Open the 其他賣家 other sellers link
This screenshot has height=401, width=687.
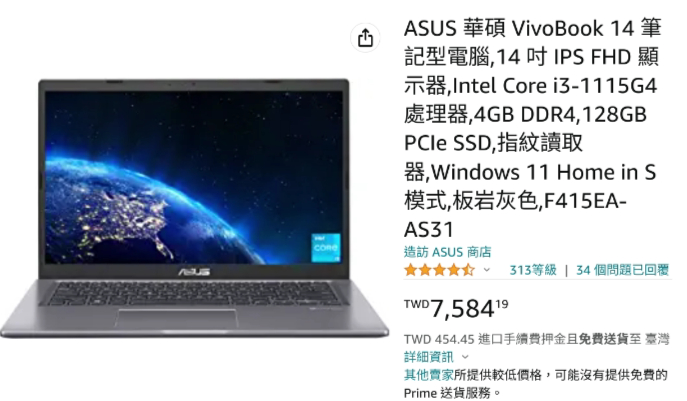click(x=428, y=375)
